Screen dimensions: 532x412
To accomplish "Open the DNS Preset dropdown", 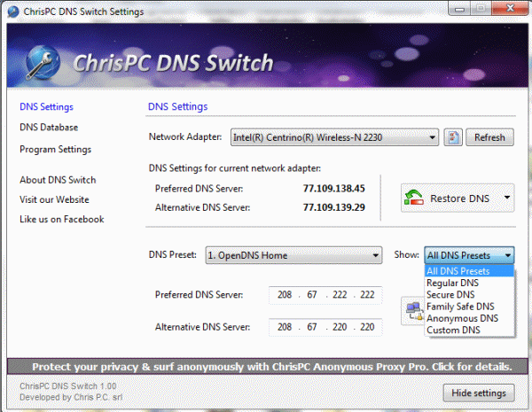I will [293, 255].
